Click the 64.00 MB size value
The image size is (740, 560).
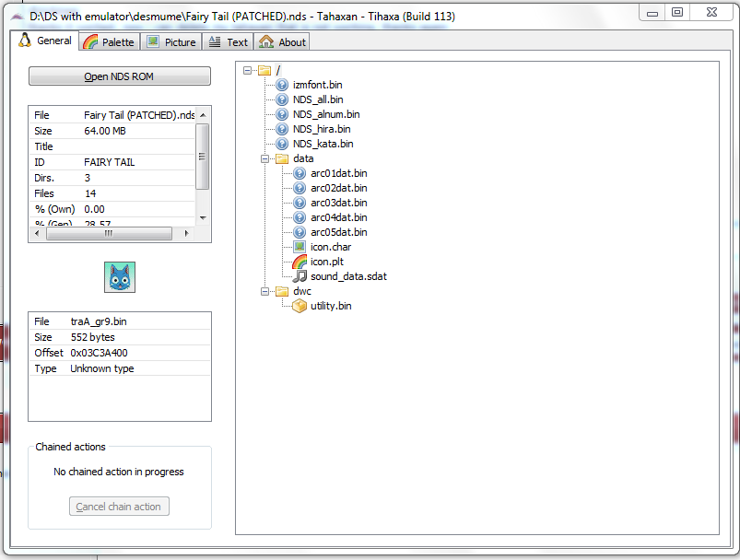105,131
